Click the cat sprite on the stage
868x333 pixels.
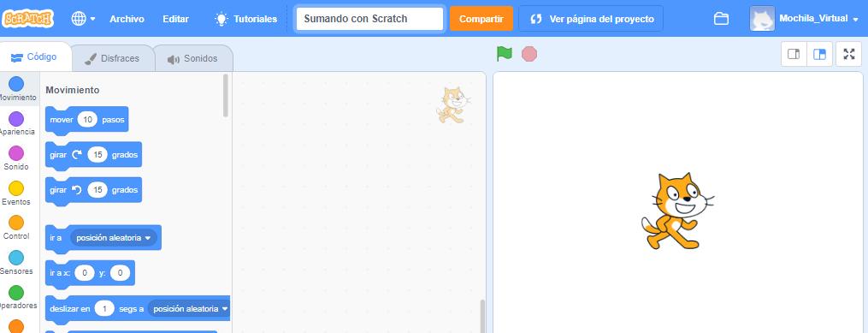pyautogui.click(x=677, y=211)
